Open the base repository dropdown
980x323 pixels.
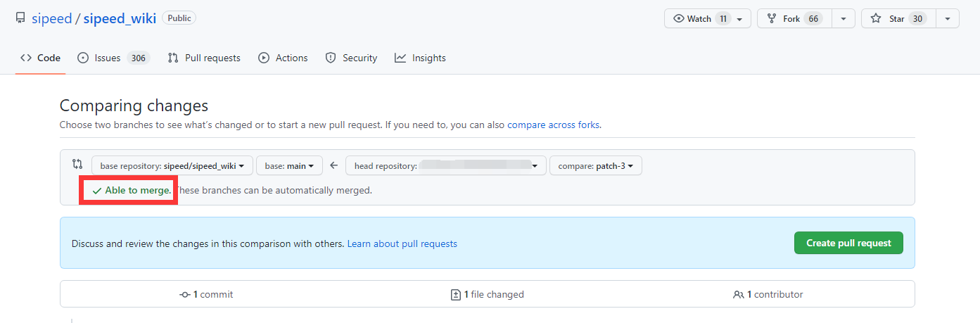pos(172,166)
